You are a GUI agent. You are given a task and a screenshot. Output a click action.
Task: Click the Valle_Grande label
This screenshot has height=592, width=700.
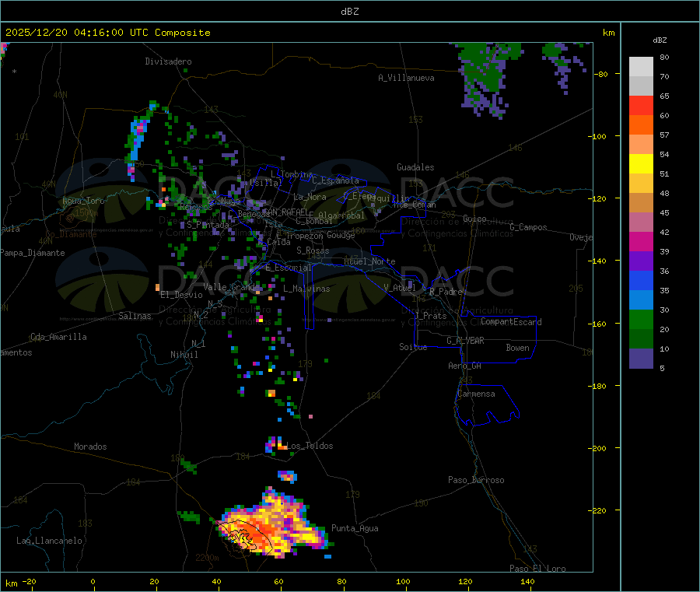(232, 286)
